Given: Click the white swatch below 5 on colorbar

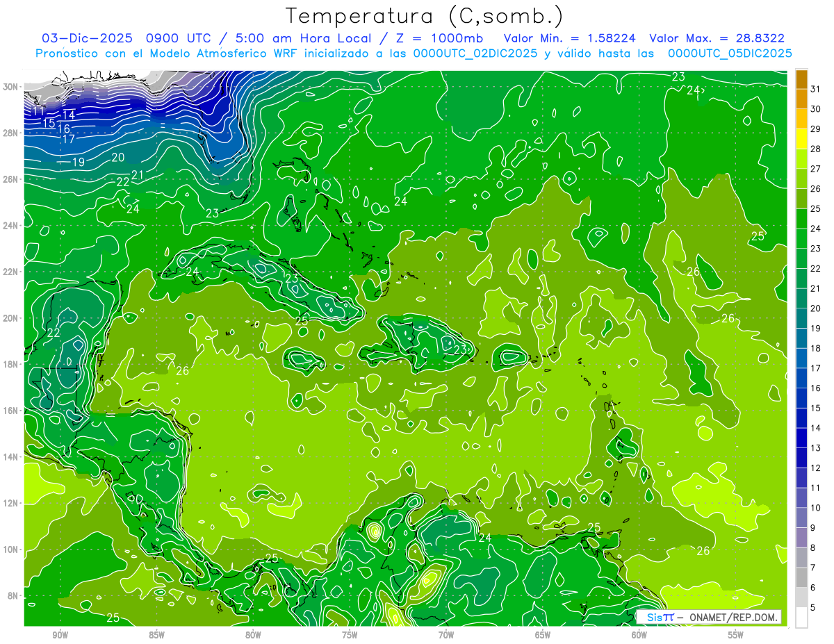Looking at the screenshot, I should pyautogui.click(x=802, y=618).
